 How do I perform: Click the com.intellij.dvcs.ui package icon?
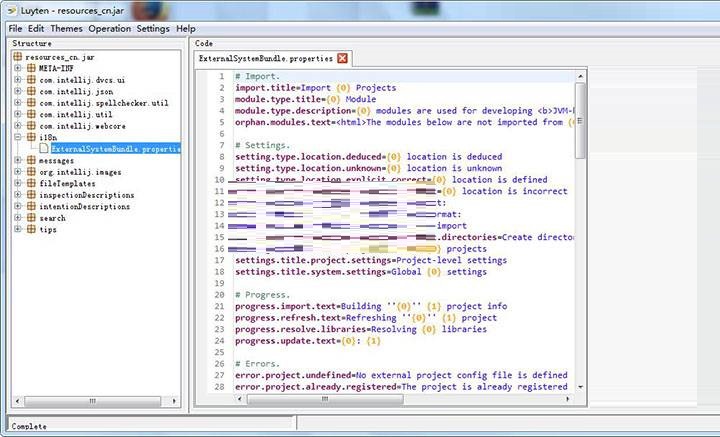[x=31, y=79]
